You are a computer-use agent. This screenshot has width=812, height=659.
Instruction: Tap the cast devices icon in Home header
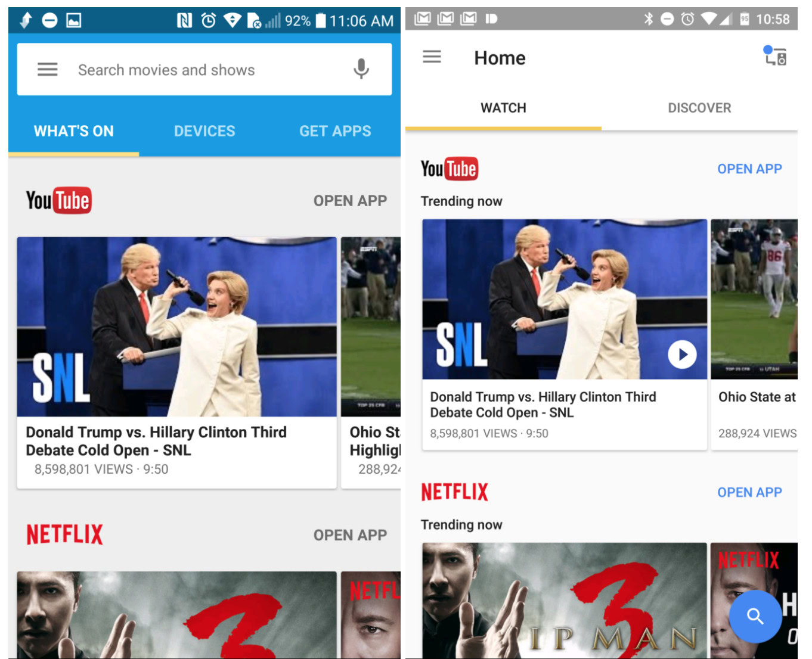[x=775, y=55]
